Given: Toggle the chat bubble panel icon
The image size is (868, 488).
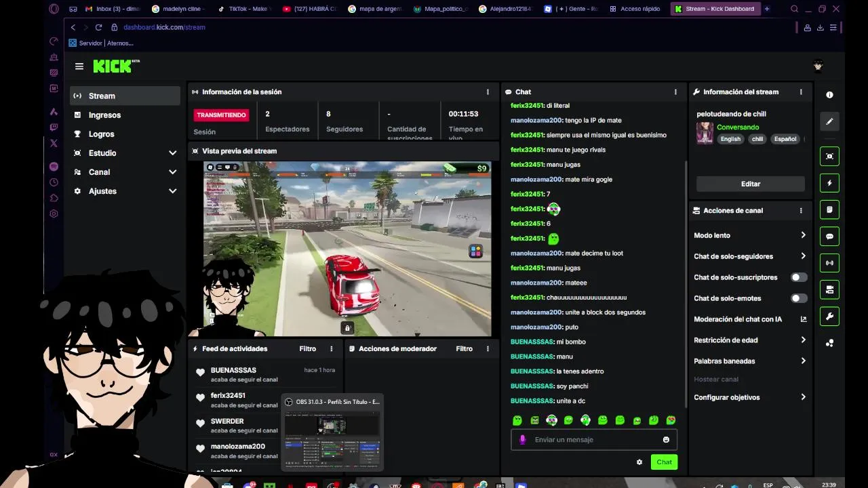Looking at the screenshot, I should pyautogui.click(x=829, y=237).
